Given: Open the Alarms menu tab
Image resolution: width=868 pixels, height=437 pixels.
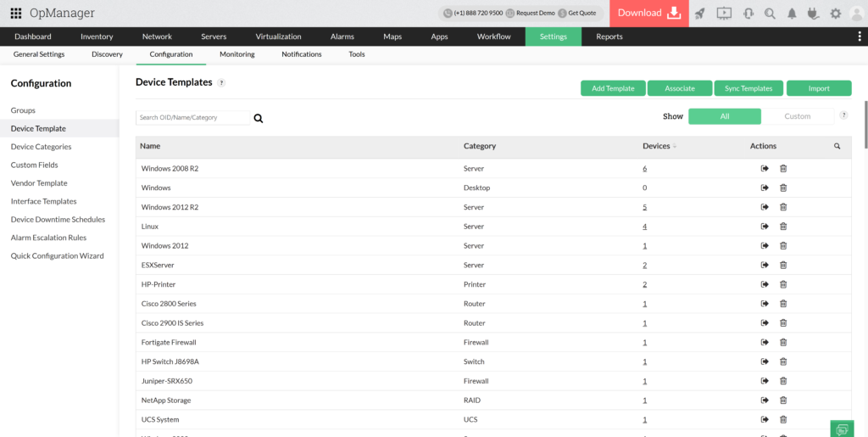Looking at the screenshot, I should [342, 36].
